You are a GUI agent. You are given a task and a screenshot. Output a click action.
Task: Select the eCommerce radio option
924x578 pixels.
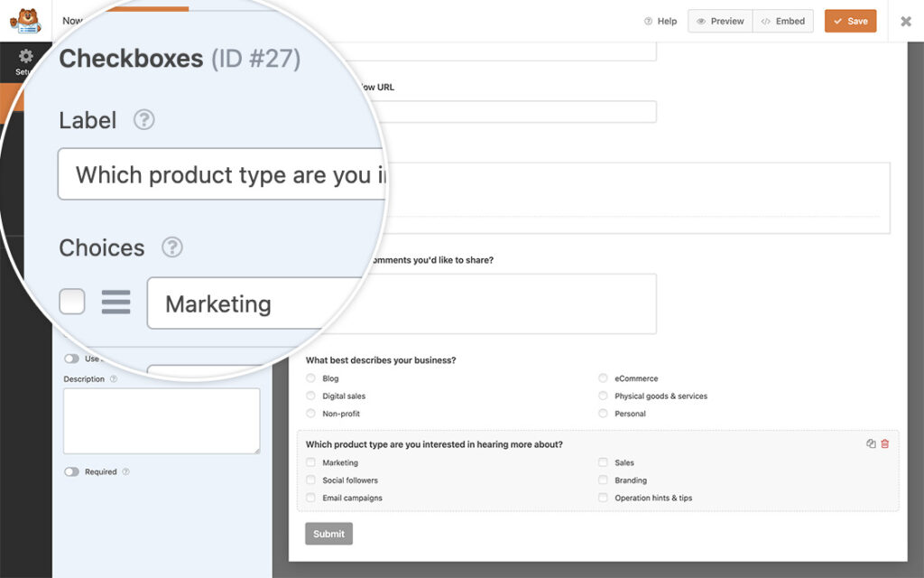click(603, 378)
